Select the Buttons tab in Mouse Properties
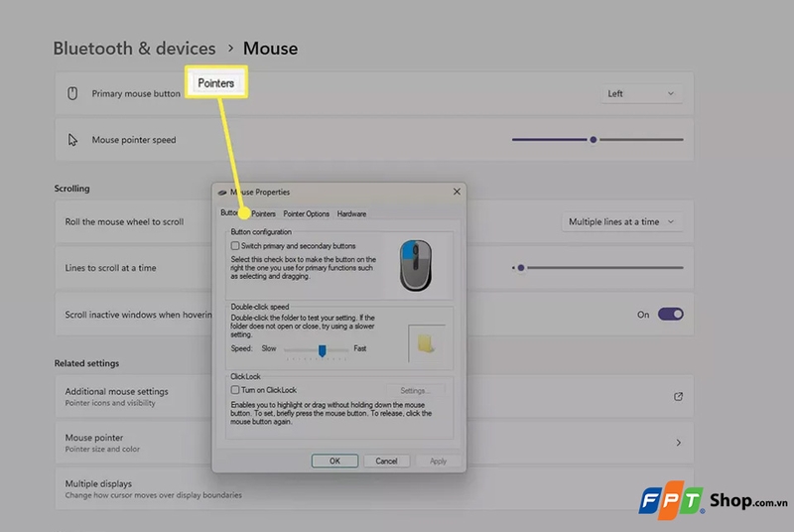Screen dimensions: 794x532 pyautogui.click(x=229, y=212)
